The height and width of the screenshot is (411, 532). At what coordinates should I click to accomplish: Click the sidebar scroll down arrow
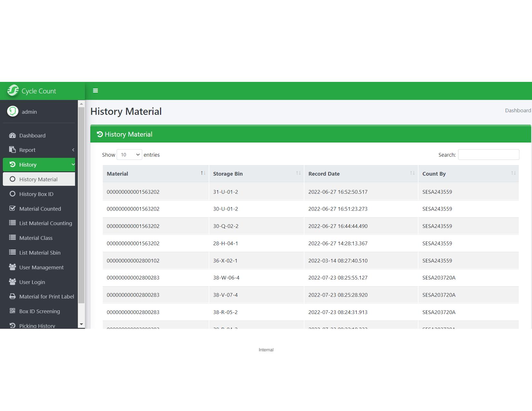pyautogui.click(x=81, y=324)
